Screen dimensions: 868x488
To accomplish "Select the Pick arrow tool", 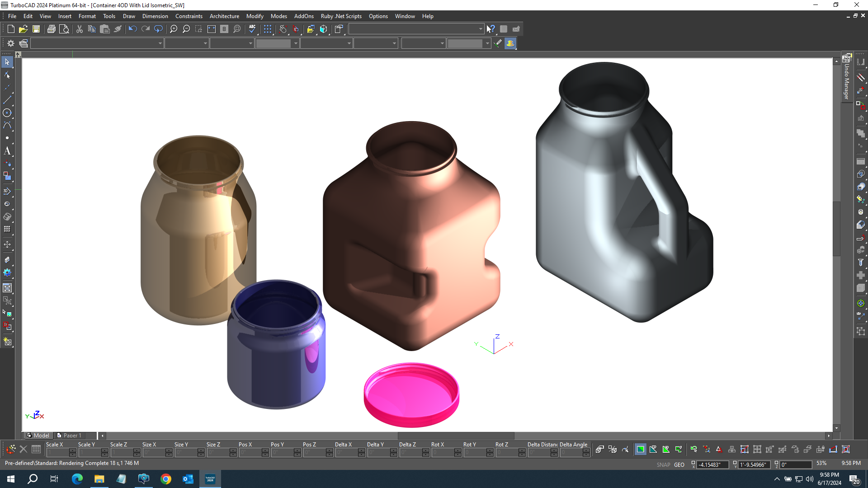I will (7, 62).
